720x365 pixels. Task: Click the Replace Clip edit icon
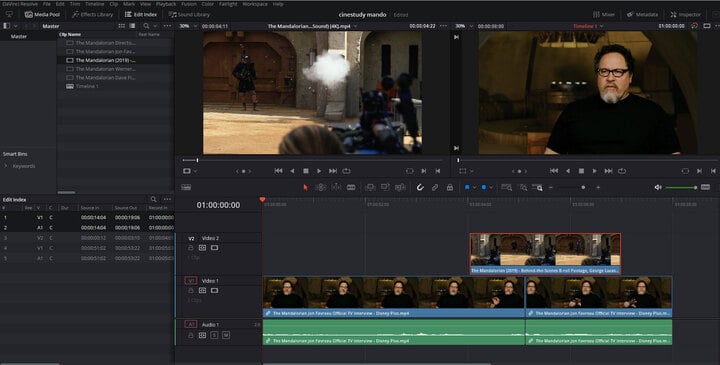point(400,187)
